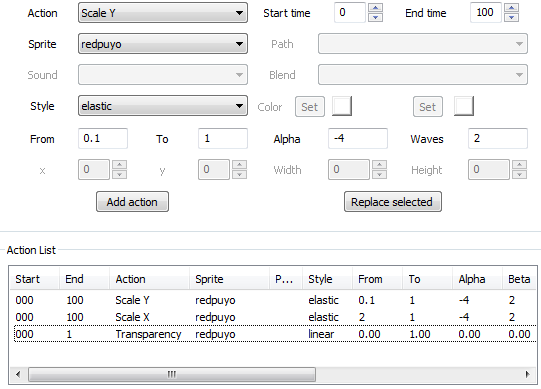This screenshot has height=389, width=541.
Task: Click the From value field
Action: tap(103, 138)
